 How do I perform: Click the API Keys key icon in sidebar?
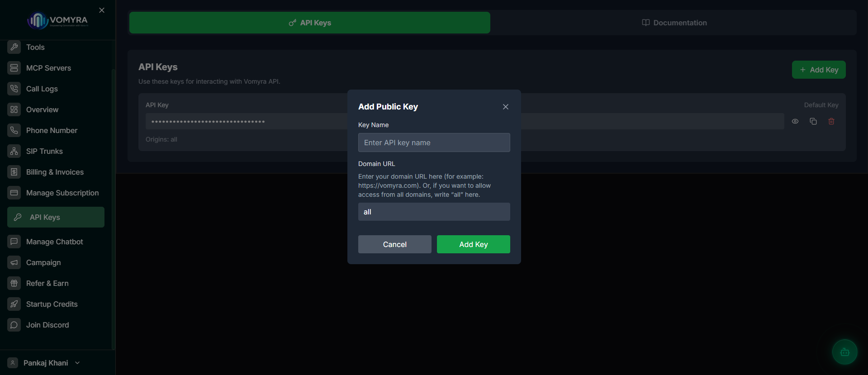18,217
